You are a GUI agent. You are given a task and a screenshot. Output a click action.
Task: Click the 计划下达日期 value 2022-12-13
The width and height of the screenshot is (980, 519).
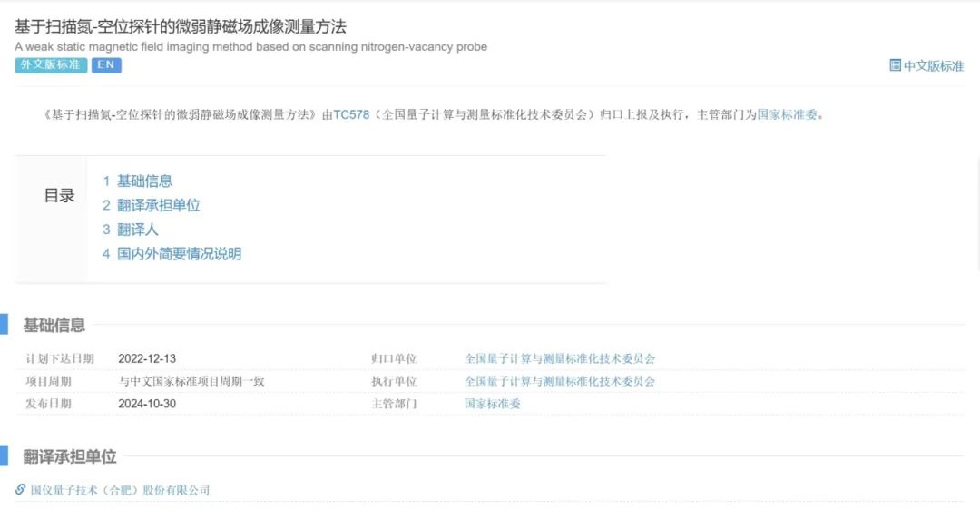click(x=147, y=359)
